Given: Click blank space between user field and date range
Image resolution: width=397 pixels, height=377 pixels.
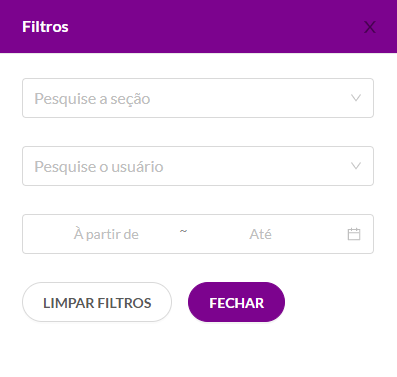Looking at the screenshot, I should (198, 200).
